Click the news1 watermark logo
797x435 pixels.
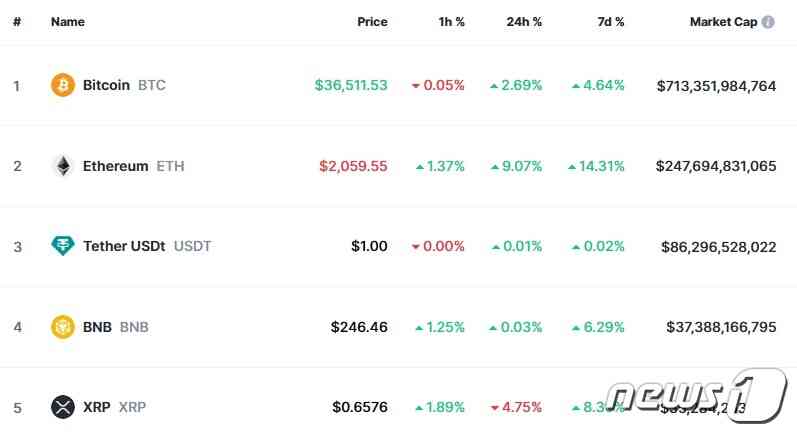pos(697,395)
